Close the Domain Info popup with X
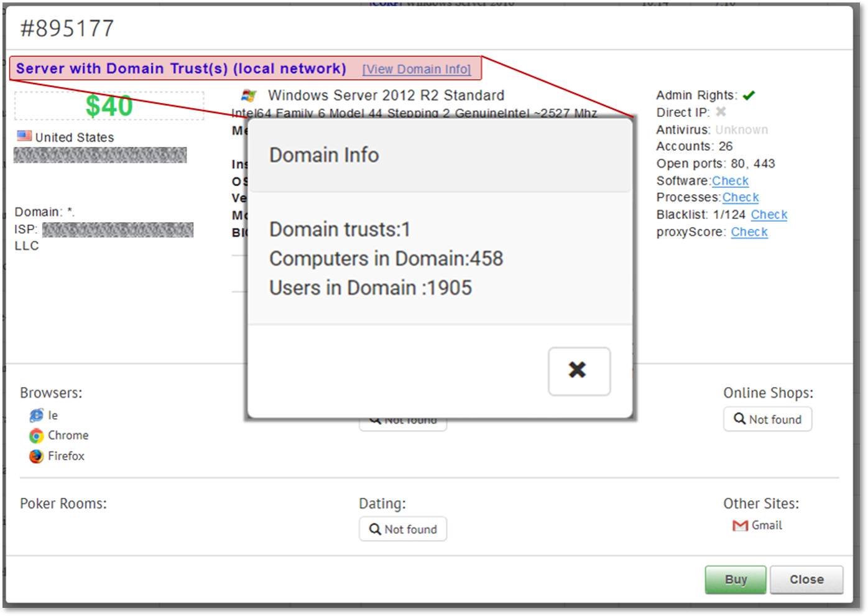 click(579, 371)
